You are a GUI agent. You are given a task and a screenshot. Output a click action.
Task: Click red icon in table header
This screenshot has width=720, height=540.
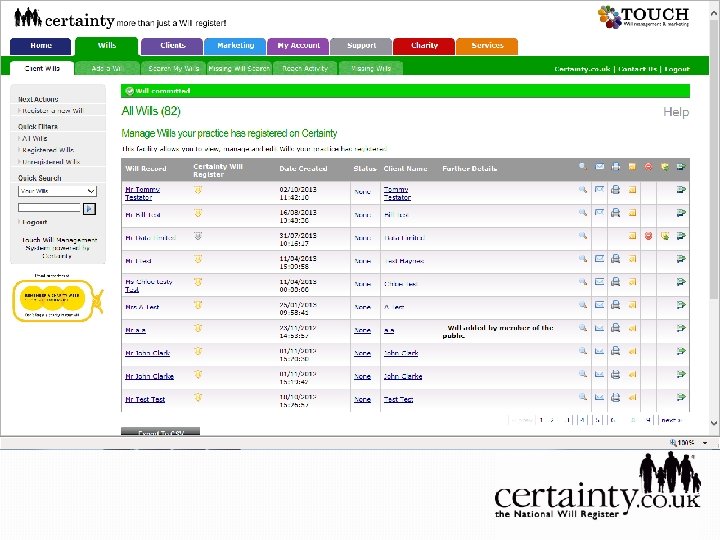click(x=648, y=167)
